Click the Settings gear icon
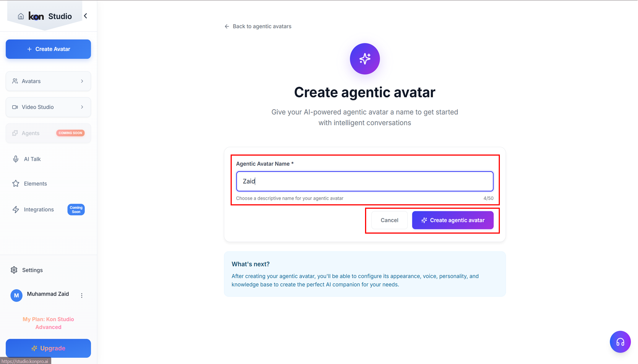638x364 pixels. (x=14, y=270)
